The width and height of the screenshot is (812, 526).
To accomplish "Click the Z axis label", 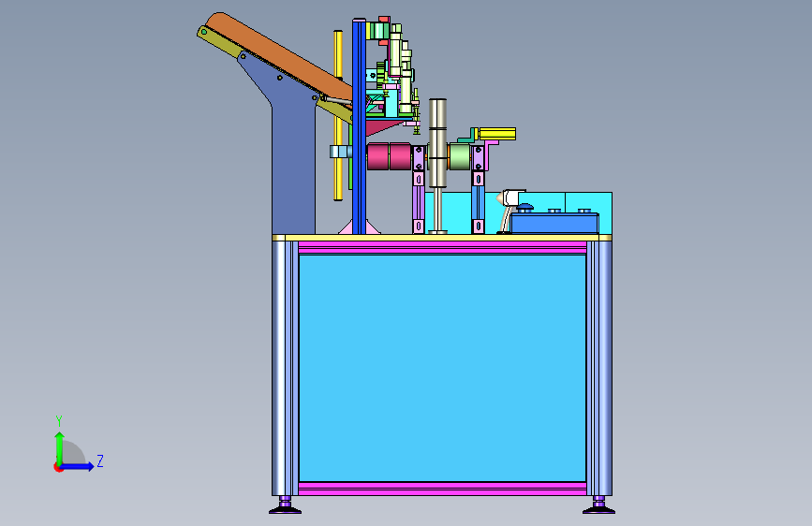I will click(100, 460).
